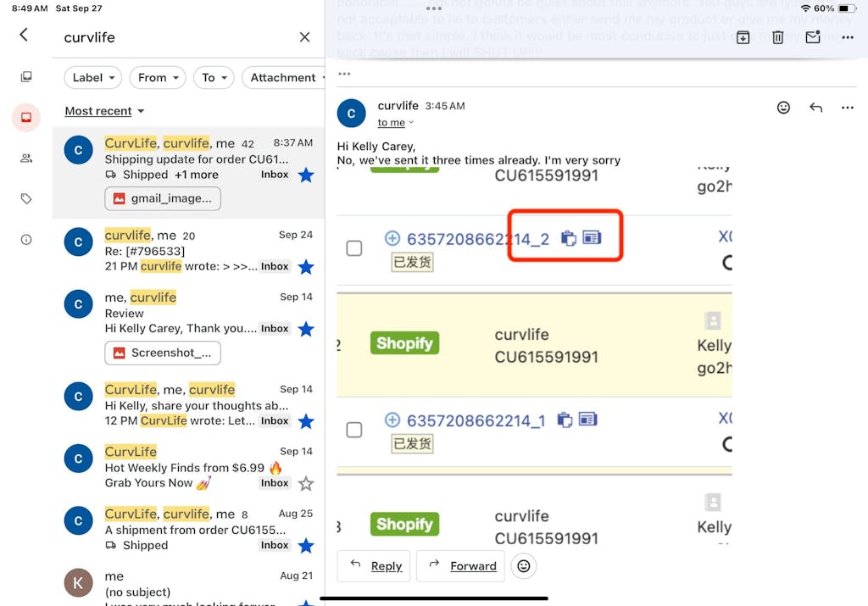Add an emoji reaction to message
This screenshot has width=868, height=606.
783,108
